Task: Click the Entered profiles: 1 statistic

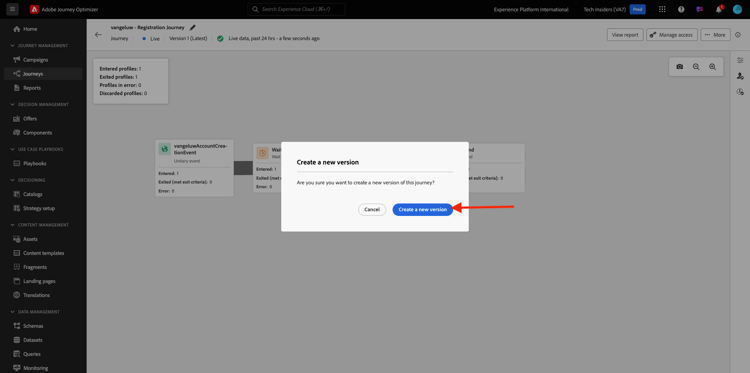Action: pyautogui.click(x=120, y=69)
